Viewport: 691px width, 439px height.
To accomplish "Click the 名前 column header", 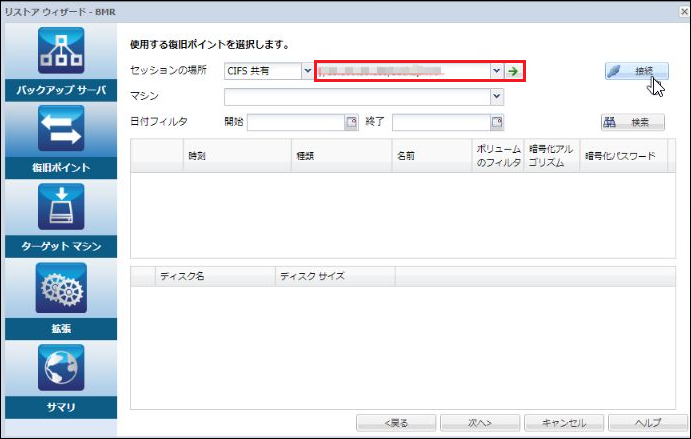I will [x=432, y=156].
